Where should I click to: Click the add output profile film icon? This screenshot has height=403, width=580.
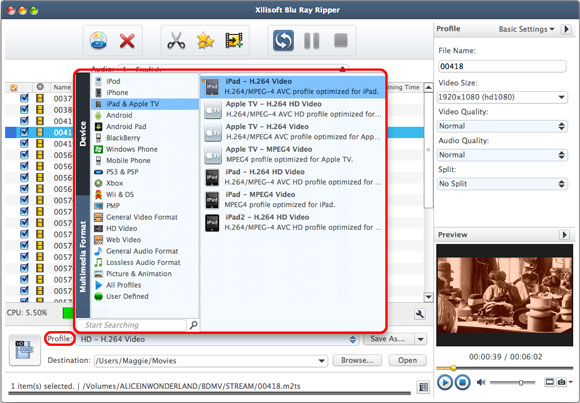[x=234, y=41]
